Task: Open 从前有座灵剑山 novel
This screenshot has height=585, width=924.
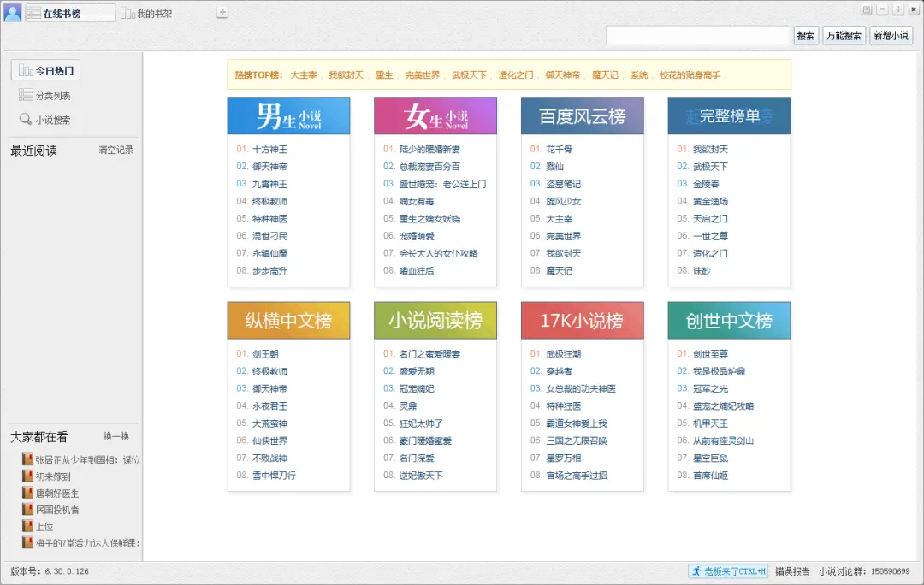Action: [723, 440]
